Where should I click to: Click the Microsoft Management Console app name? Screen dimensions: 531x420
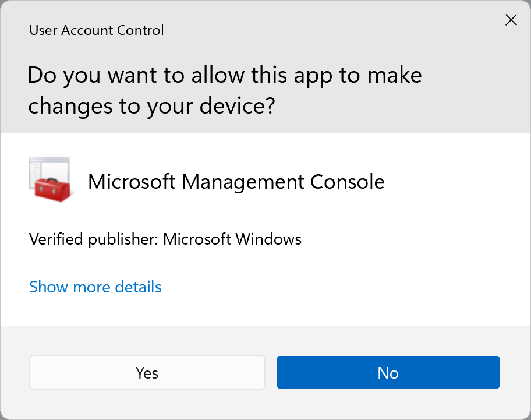pyautogui.click(x=236, y=182)
